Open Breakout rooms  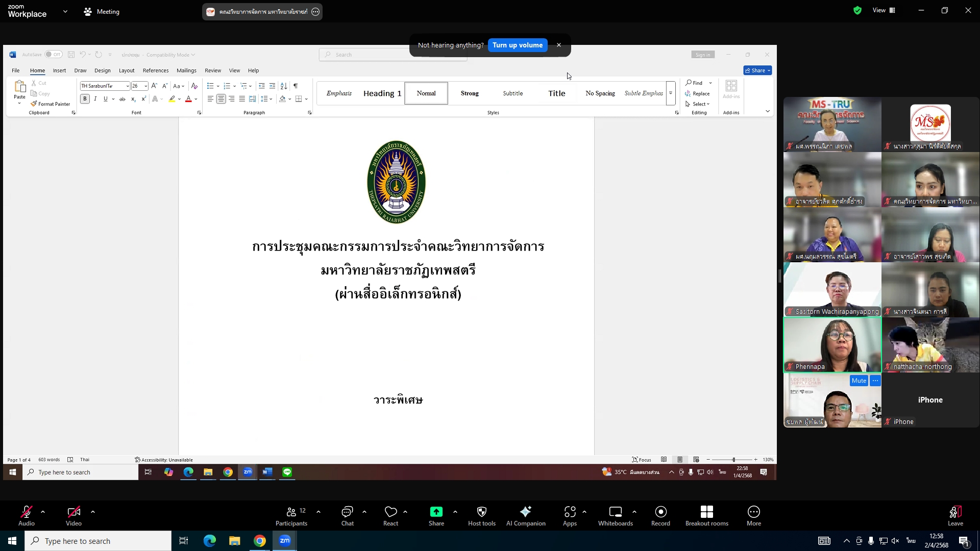tap(706, 515)
